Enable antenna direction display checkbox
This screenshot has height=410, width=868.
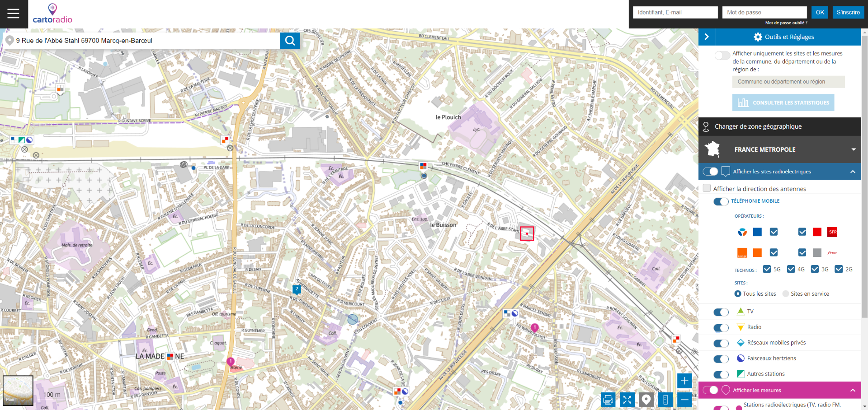point(707,188)
